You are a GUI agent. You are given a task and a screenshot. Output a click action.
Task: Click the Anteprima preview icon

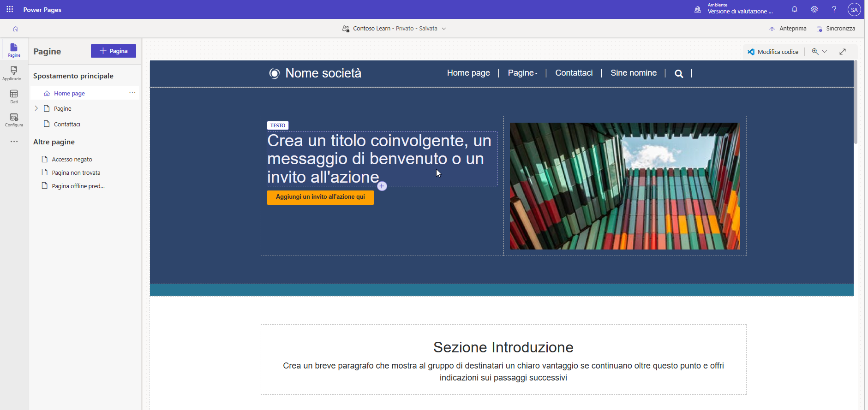pyautogui.click(x=772, y=29)
